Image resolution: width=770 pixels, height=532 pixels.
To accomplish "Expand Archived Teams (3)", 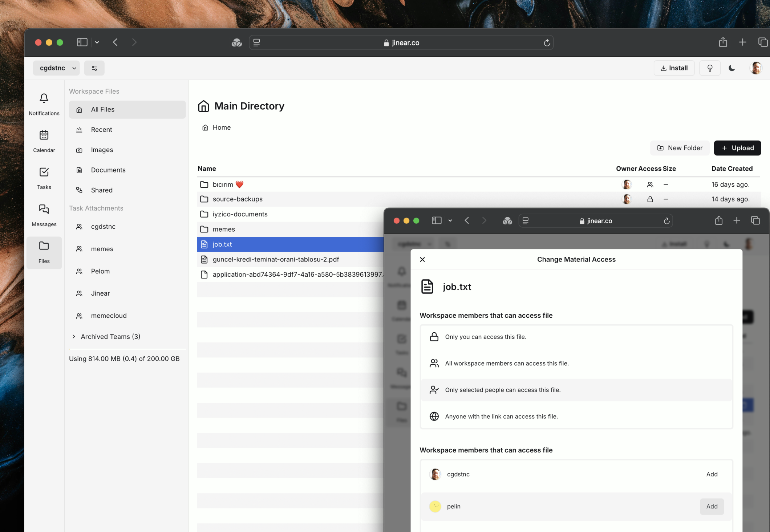I will pos(110,336).
